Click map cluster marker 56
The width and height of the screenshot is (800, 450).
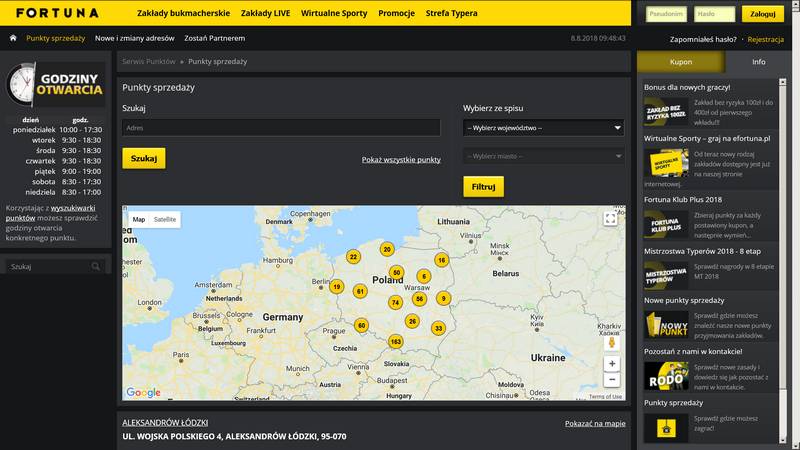point(419,298)
